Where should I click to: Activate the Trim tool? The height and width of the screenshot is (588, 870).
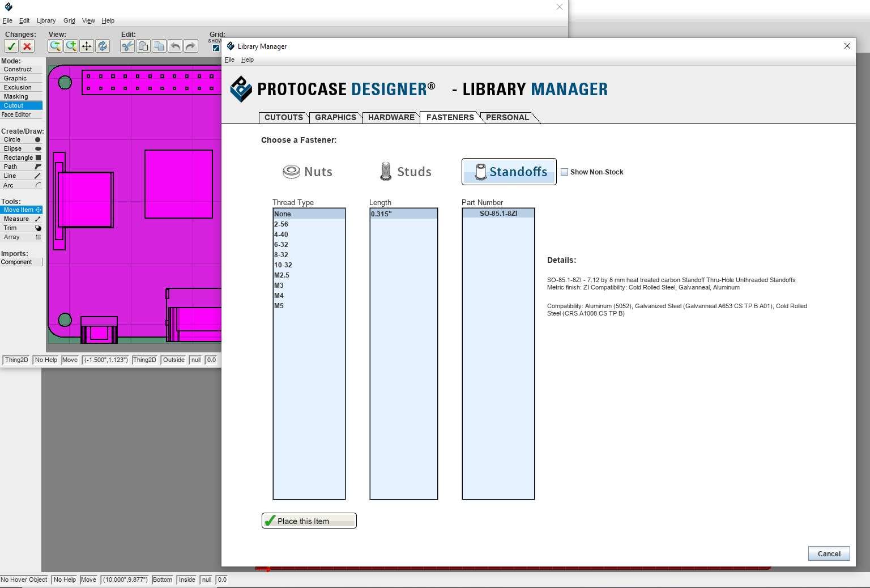tap(22, 228)
